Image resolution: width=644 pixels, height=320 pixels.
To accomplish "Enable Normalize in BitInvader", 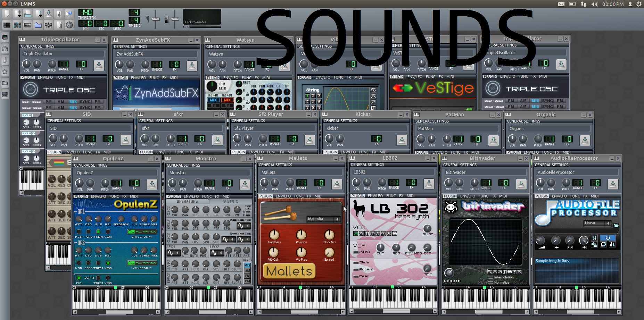I will point(490,283).
